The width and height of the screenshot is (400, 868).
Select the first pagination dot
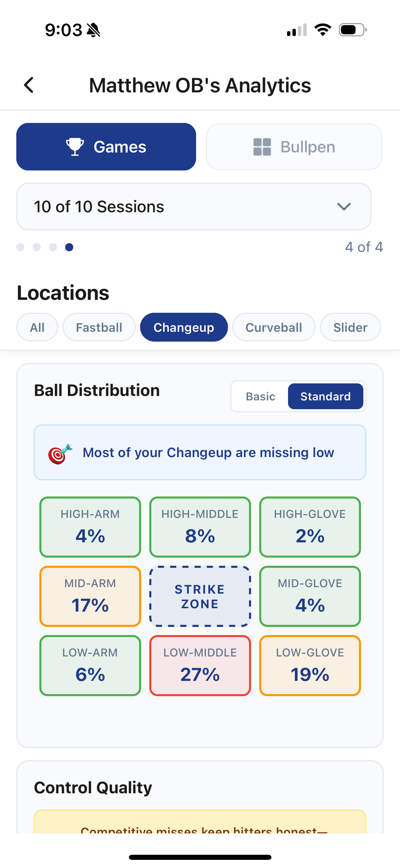pyautogui.click(x=20, y=247)
